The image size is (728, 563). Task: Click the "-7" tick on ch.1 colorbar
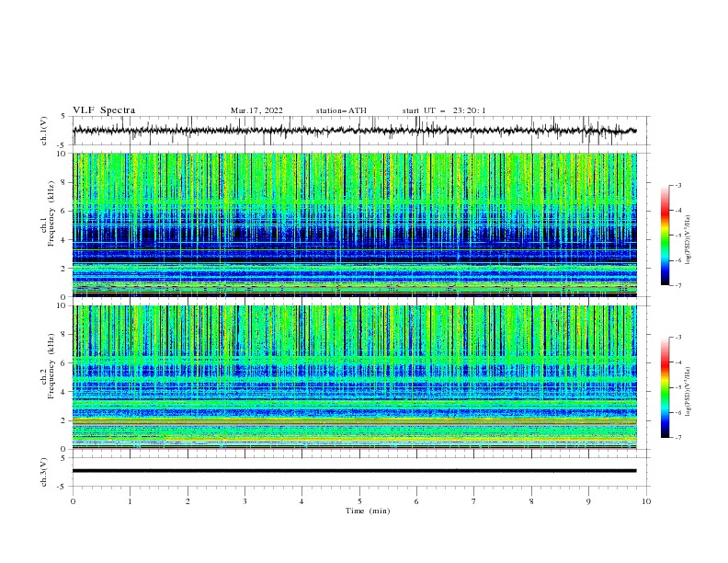tap(677, 285)
